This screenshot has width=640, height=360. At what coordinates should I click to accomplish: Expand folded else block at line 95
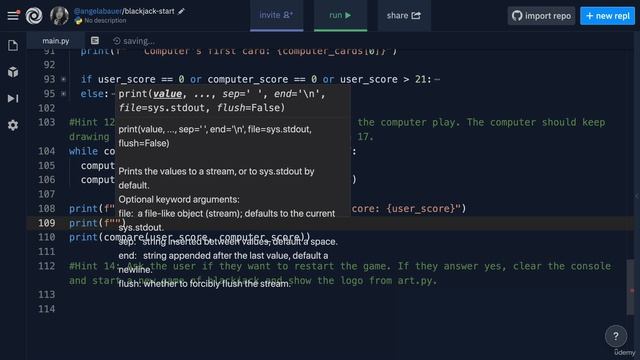pos(63,93)
